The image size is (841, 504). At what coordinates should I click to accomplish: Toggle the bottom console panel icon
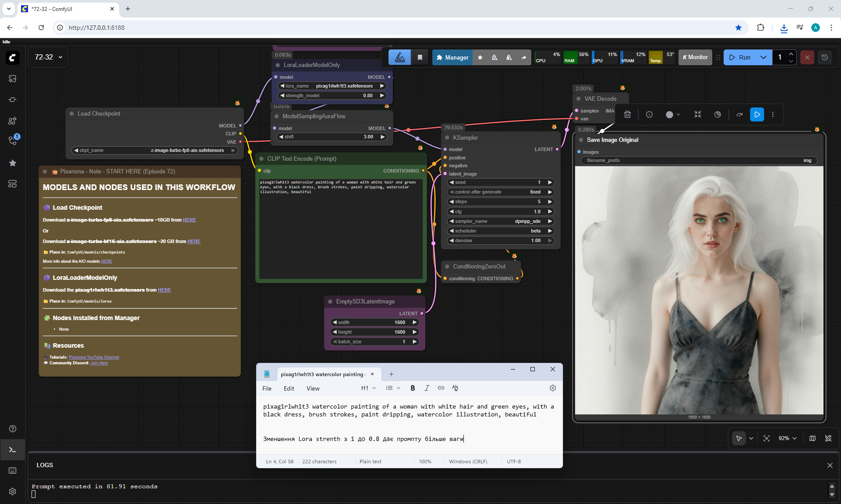(12, 450)
